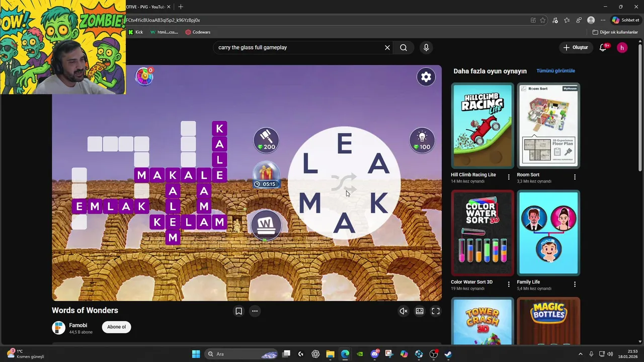Click the taskbar Ara search box
Screen dimensions: 644x362
coord(242,354)
